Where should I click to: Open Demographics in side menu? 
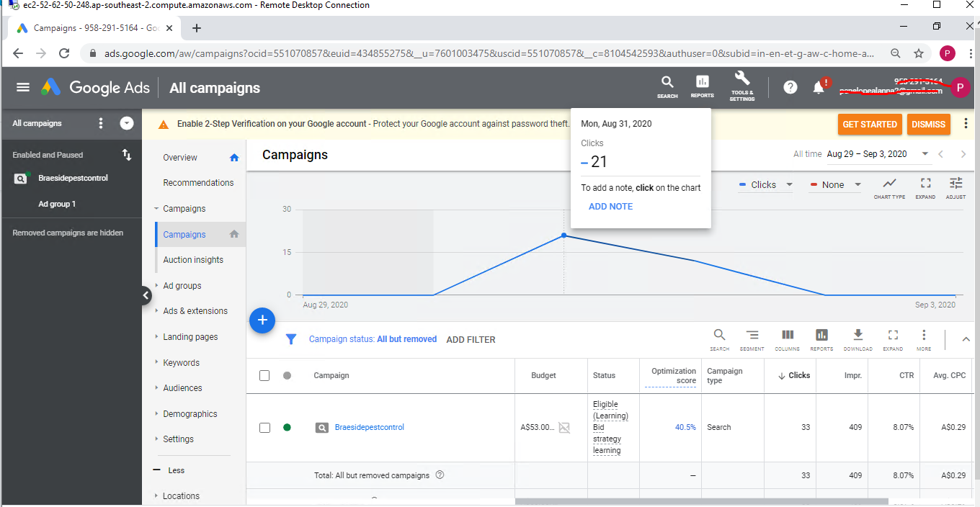[x=190, y=414]
